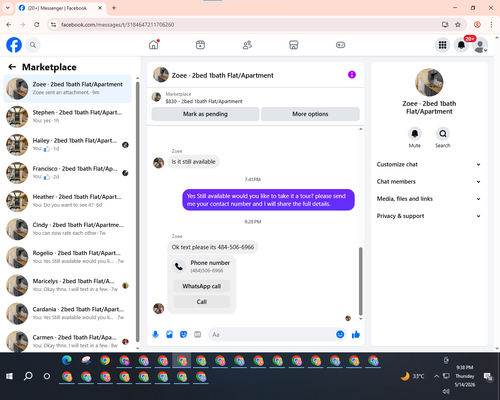Click the WhatsApp call button
This screenshot has width=500, height=400.
[202, 286]
